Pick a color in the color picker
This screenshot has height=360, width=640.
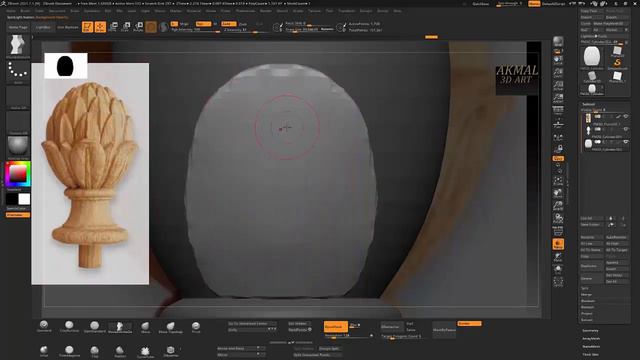18,174
